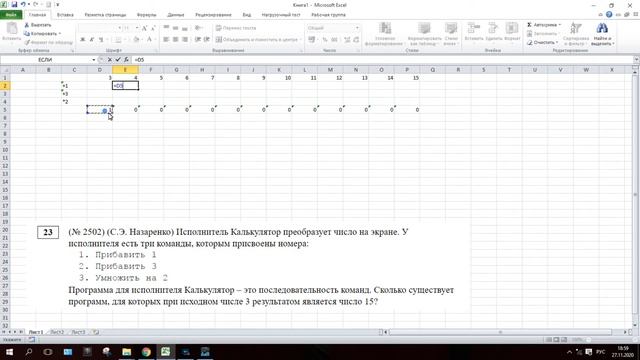The image size is (640, 360).
Task: Increase font size with large A icon
Action: point(144,28)
